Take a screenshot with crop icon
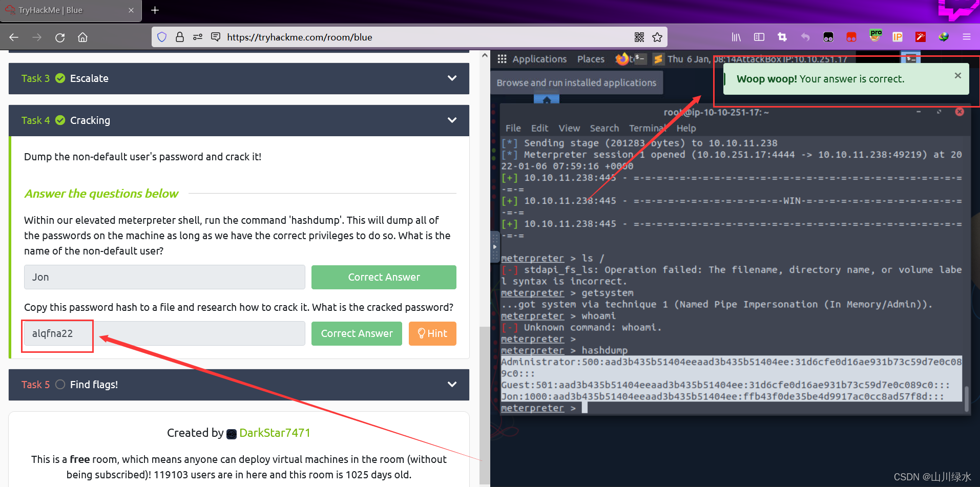 [782, 37]
